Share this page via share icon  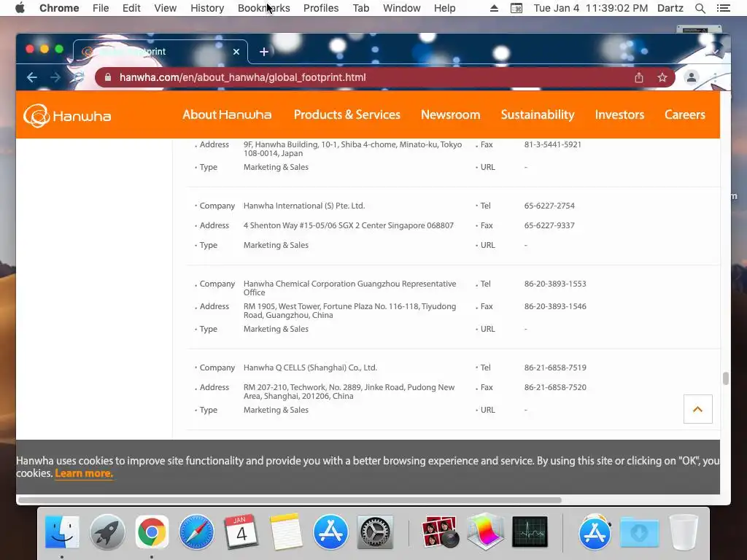(639, 77)
